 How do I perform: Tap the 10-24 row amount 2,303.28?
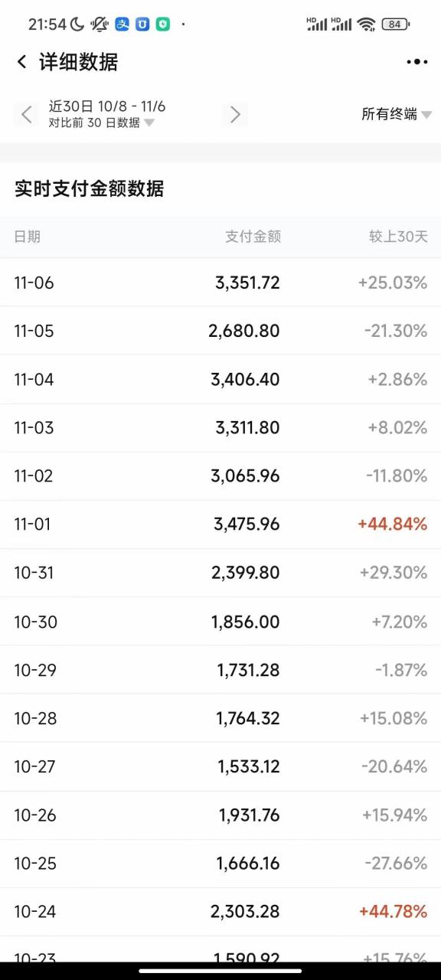pyautogui.click(x=245, y=912)
